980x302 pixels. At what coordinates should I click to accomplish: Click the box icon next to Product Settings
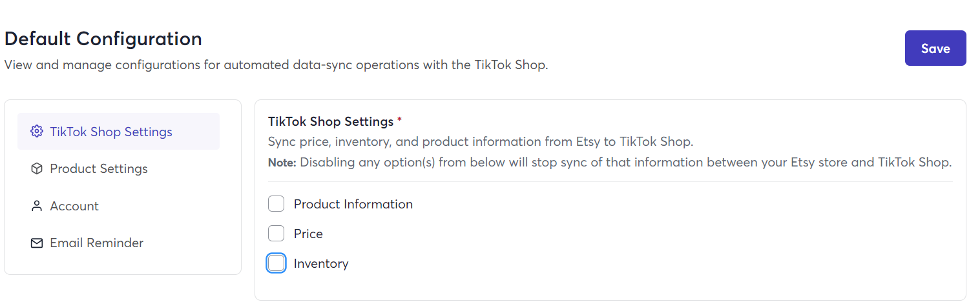coord(37,168)
